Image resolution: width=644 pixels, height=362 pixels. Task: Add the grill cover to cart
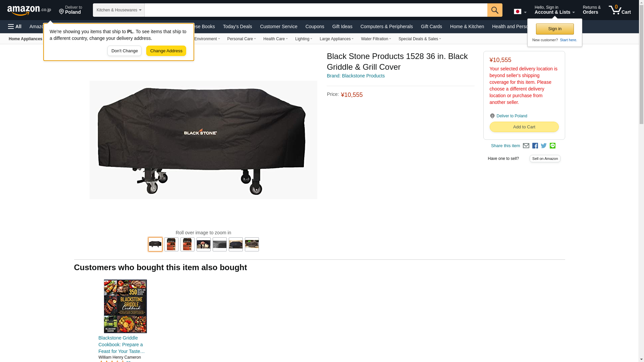click(x=524, y=127)
